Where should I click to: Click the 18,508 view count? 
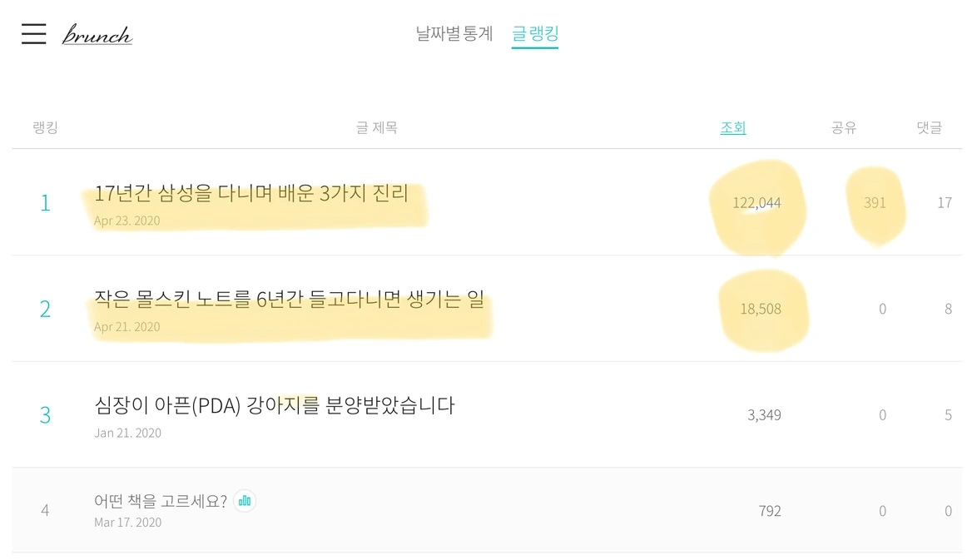(x=761, y=309)
